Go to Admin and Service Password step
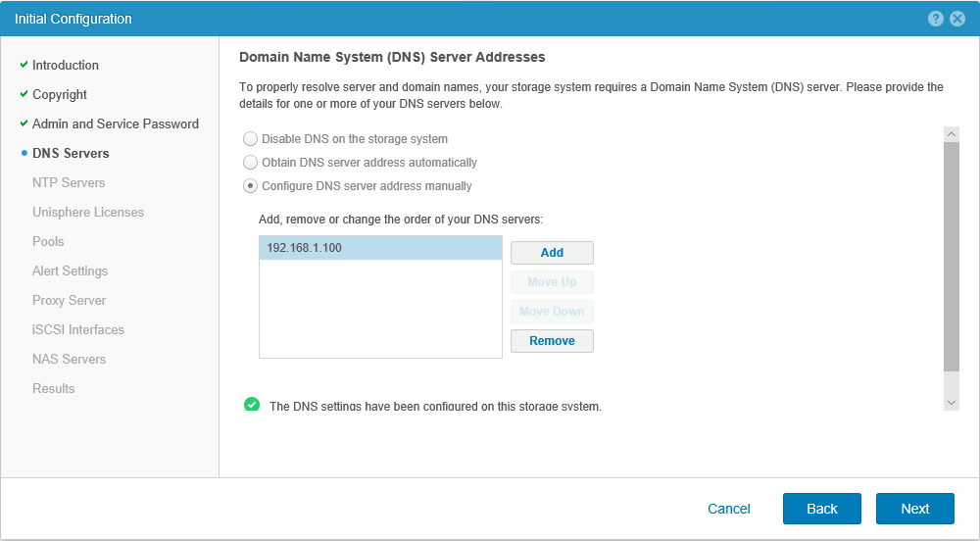 tap(116, 123)
